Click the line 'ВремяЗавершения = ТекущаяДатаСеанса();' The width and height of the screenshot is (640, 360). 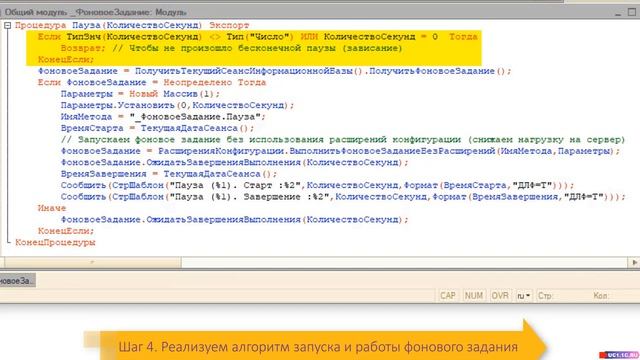coord(169,174)
